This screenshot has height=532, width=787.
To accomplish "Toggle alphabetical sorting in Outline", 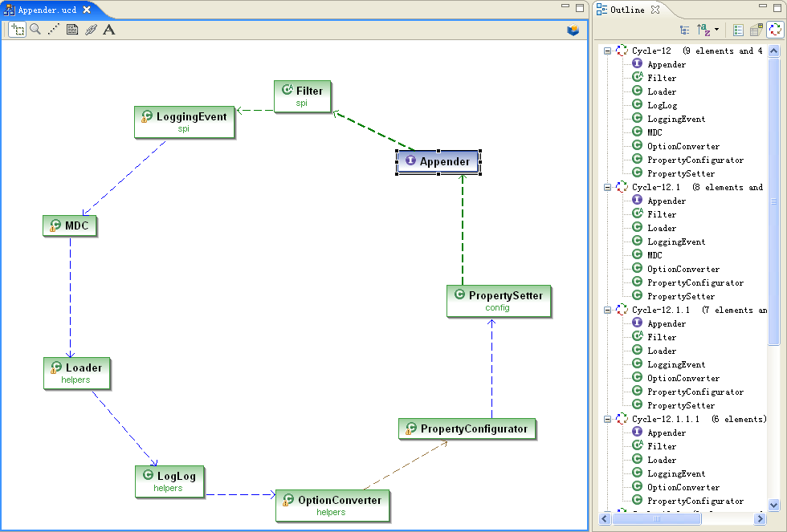I will coord(703,30).
